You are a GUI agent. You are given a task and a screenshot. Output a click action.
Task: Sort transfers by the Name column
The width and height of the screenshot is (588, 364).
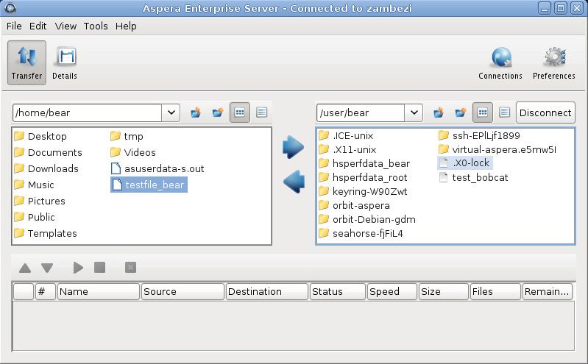click(x=99, y=291)
